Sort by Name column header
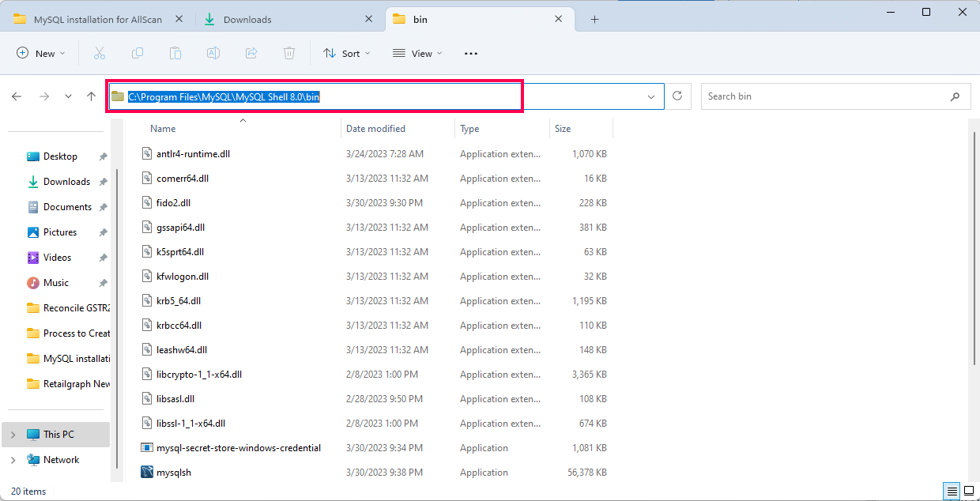 pyautogui.click(x=163, y=129)
